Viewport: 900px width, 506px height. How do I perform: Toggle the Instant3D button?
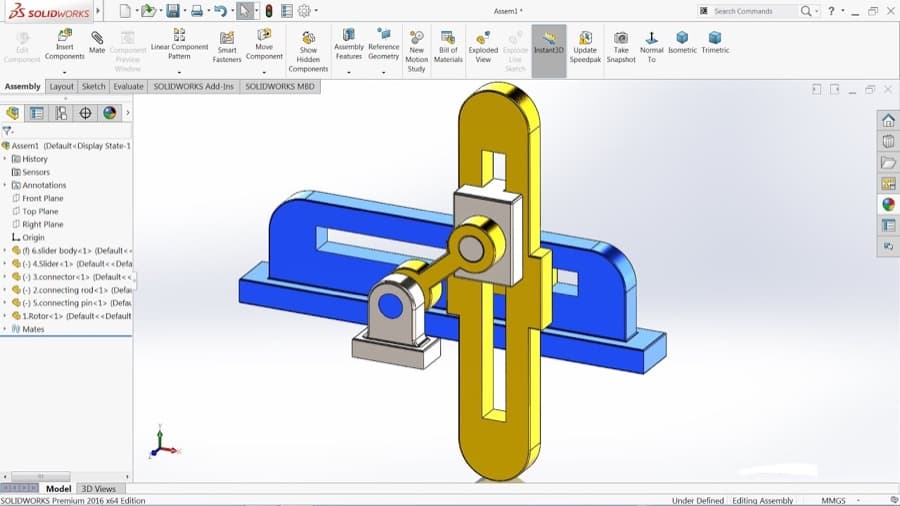pos(549,50)
